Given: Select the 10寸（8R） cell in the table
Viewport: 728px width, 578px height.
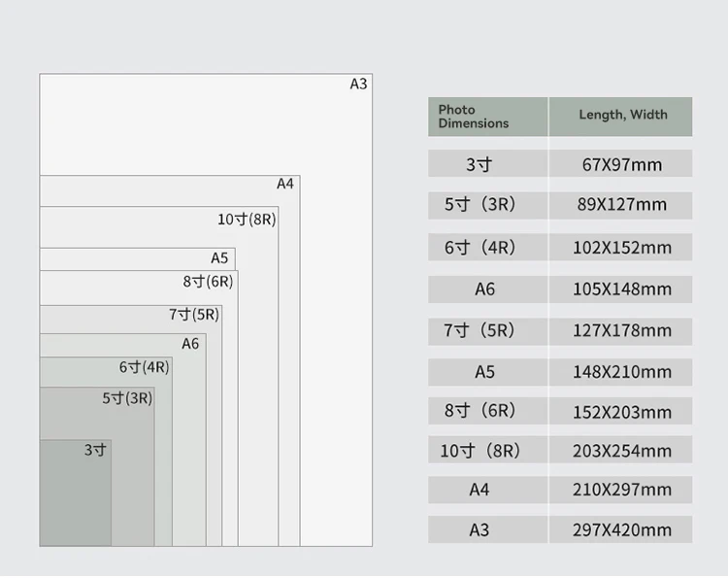Looking at the screenshot, I should [x=488, y=450].
